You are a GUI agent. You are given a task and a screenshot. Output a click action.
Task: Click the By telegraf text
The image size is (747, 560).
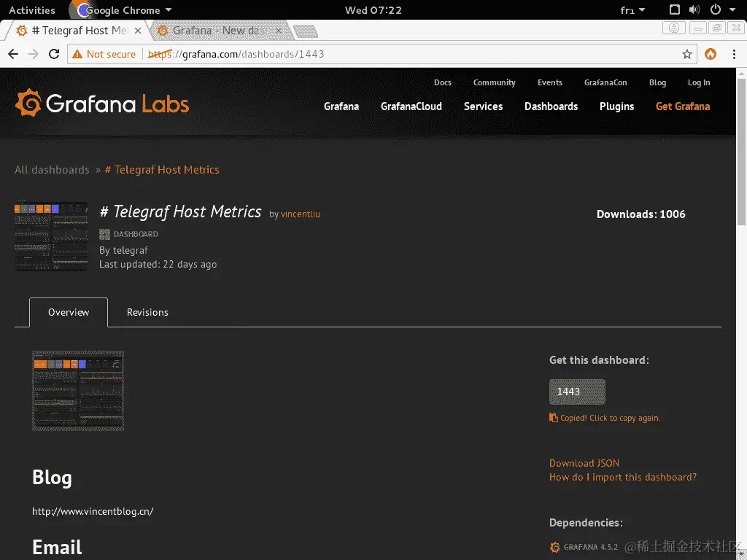coord(123,251)
